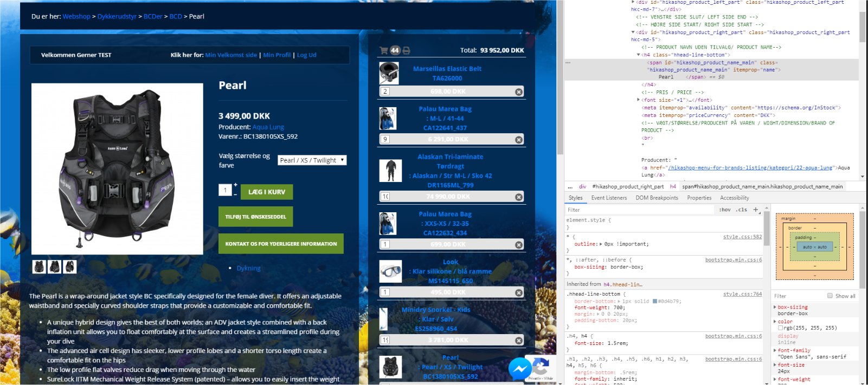868x385 pixels.
Task: Click product quantity input field
Action: (x=226, y=190)
